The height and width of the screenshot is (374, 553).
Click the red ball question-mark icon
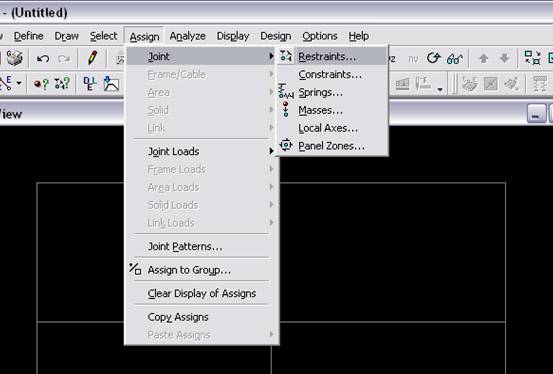pos(41,84)
